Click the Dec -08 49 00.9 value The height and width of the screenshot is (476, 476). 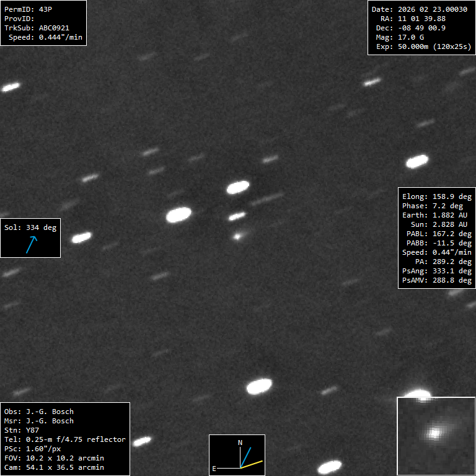[413, 28]
